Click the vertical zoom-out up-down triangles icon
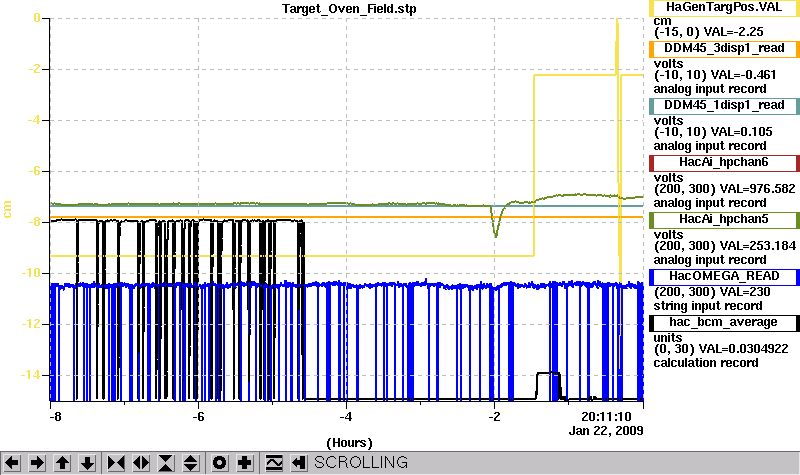 point(191,463)
